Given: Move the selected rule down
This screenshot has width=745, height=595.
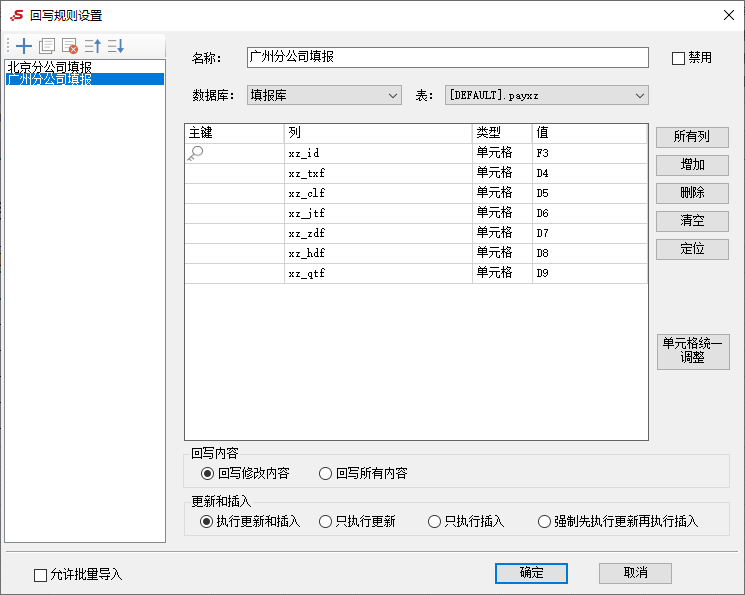Looking at the screenshot, I should click(116, 46).
